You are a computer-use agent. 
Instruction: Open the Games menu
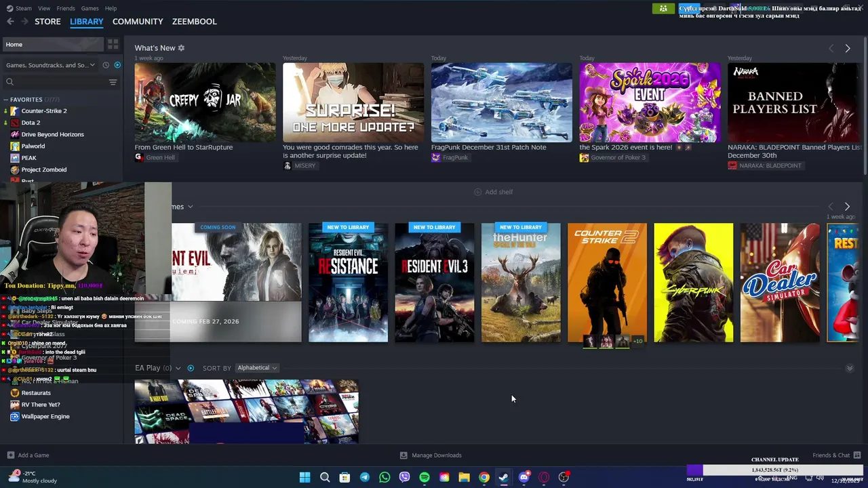[x=90, y=8]
